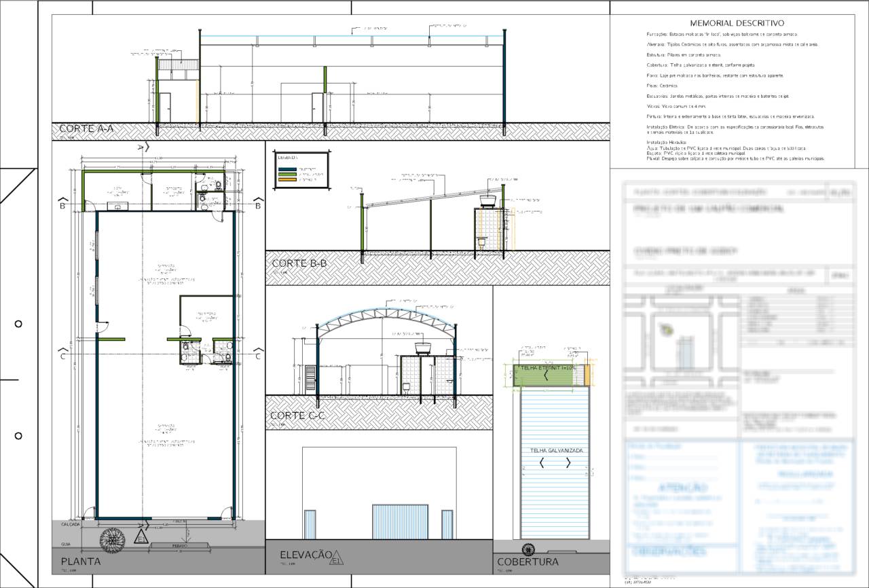Click the left slope arrow on TELHA GALVANIZADA
Screen dimensions: 869x588
click(542, 463)
